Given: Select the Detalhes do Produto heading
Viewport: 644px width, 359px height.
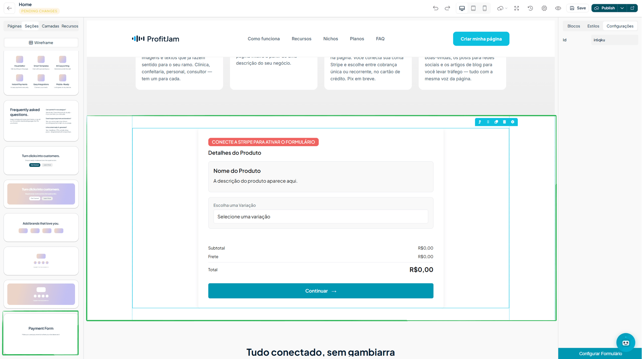Looking at the screenshot, I should tap(235, 153).
